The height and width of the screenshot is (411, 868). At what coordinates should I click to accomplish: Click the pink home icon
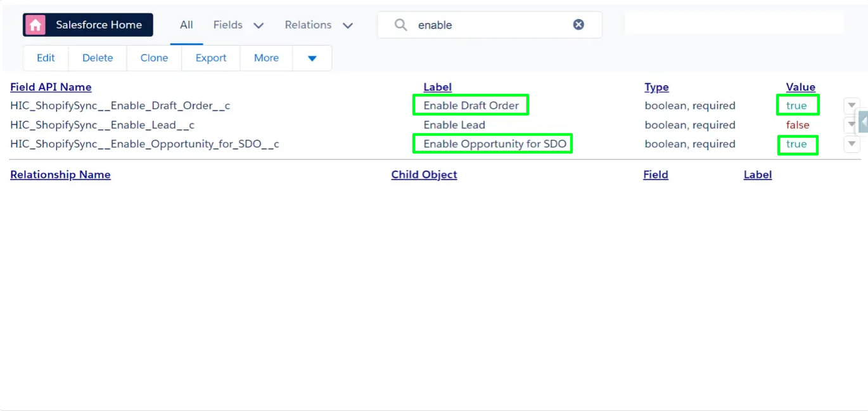pos(35,25)
